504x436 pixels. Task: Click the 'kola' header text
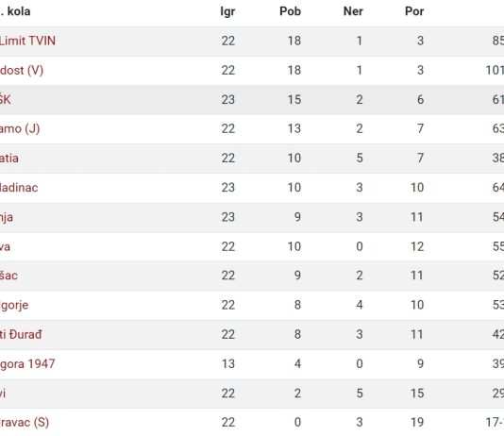19,11
